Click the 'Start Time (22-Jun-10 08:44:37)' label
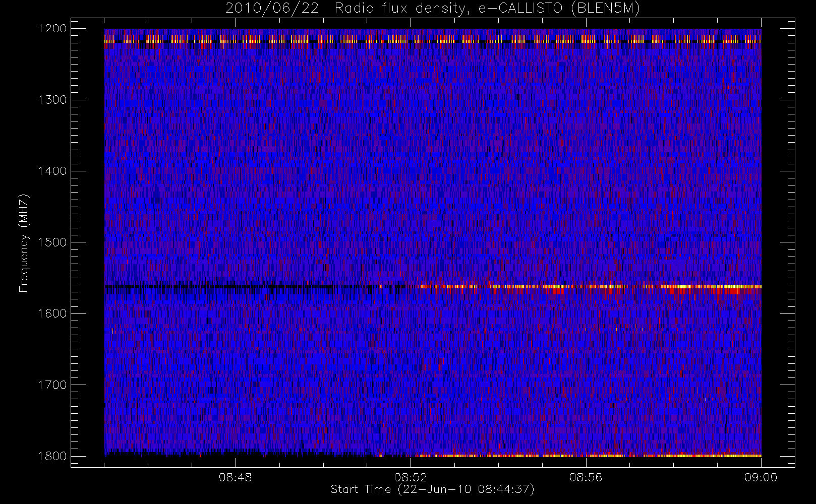The width and height of the screenshot is (816, 504). coord(432,489)
